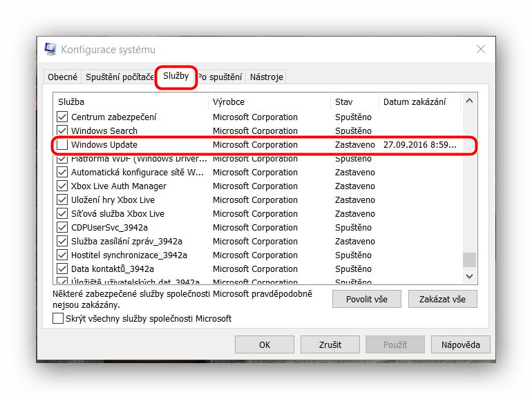The width and height of the screenshot is (532, 399).
Task: Disable Xbox Live Auth Manager checkbox
Action: (x=62, y=186)
